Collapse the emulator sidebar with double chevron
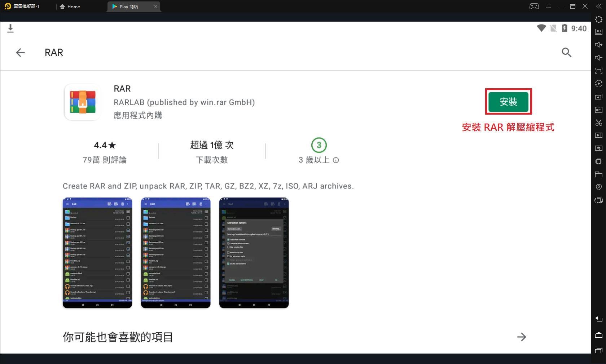Screen dimensions: 606x364 tap(599, 6)
